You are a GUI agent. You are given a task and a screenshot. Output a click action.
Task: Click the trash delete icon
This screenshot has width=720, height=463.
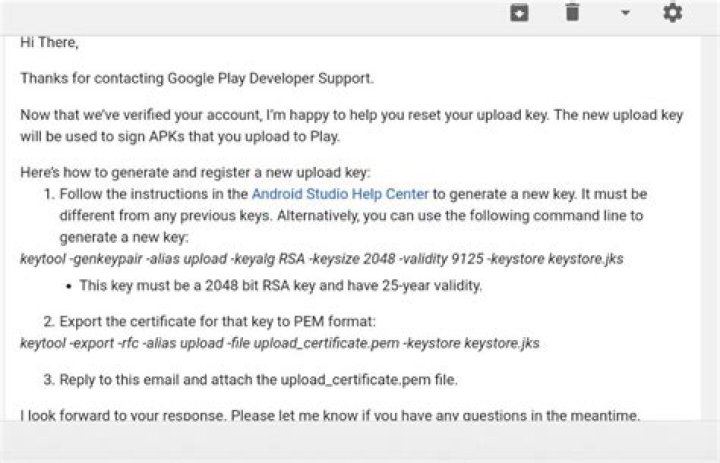(x=572, y=12)
